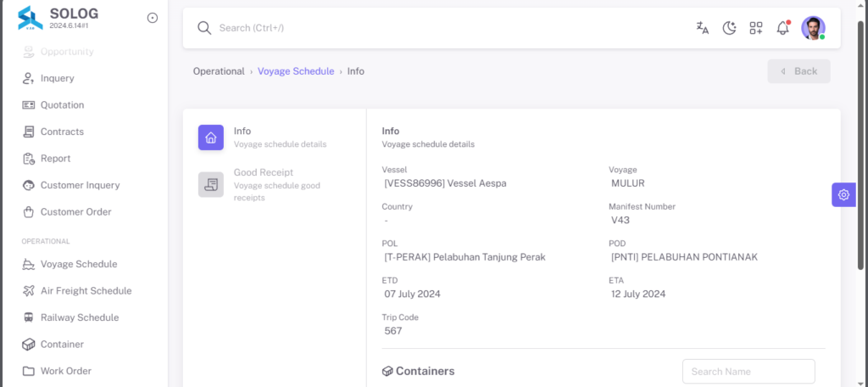Open the Inquery menu item
868x387 pixels.
click(x=58, y=78)
